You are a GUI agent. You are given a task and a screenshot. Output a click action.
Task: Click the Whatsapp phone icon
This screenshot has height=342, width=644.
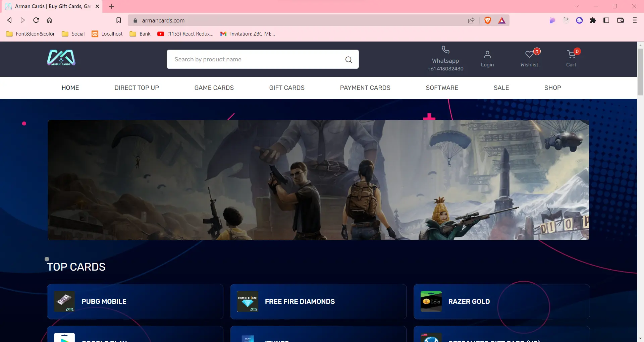[445, 50]
